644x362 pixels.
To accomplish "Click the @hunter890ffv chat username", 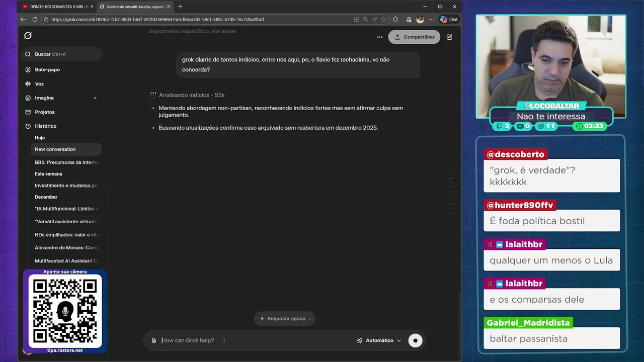I will pos(520,205).
